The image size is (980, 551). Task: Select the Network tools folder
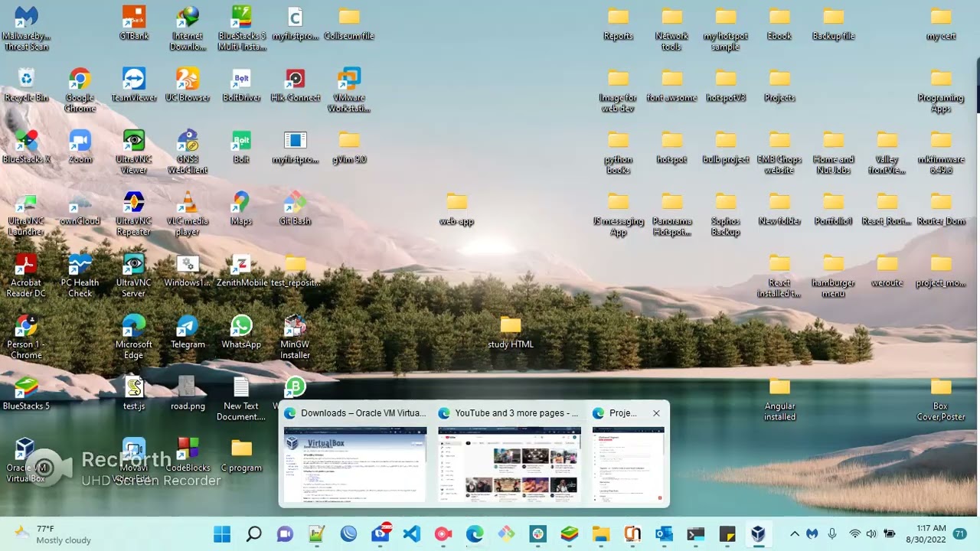(x=671, y=28)
